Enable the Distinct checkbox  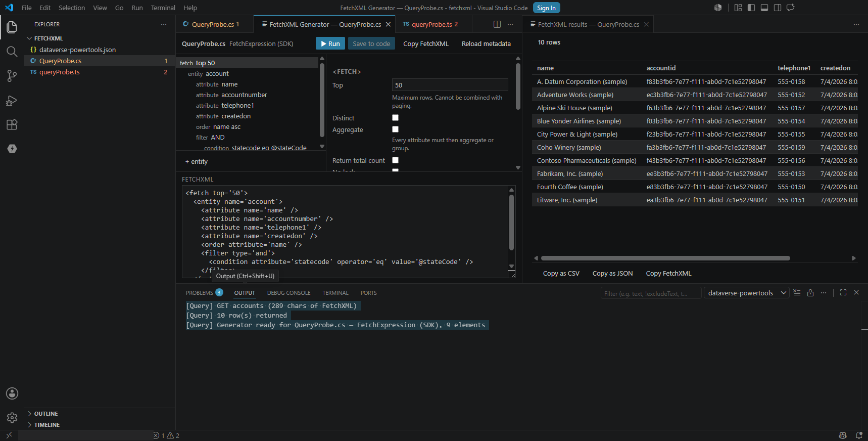[x=396, y=118]
